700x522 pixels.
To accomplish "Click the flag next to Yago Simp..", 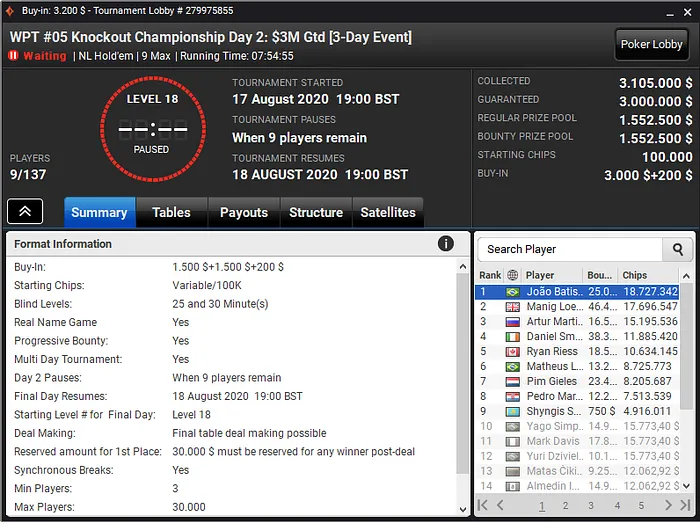I will click(x=512, y=427).
